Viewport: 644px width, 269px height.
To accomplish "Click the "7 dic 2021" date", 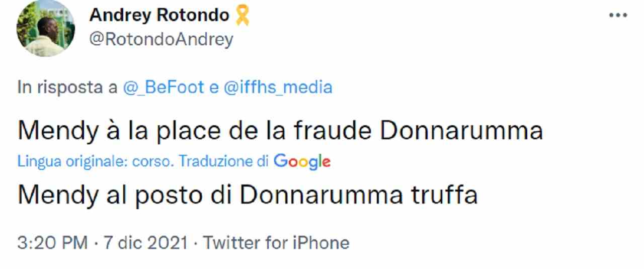I will point(145,243).
